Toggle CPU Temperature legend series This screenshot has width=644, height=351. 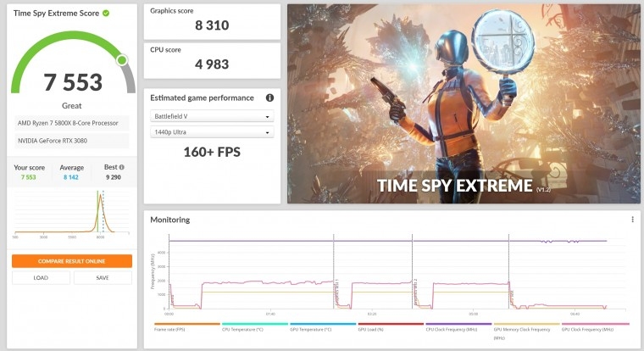tap(255, 327)
